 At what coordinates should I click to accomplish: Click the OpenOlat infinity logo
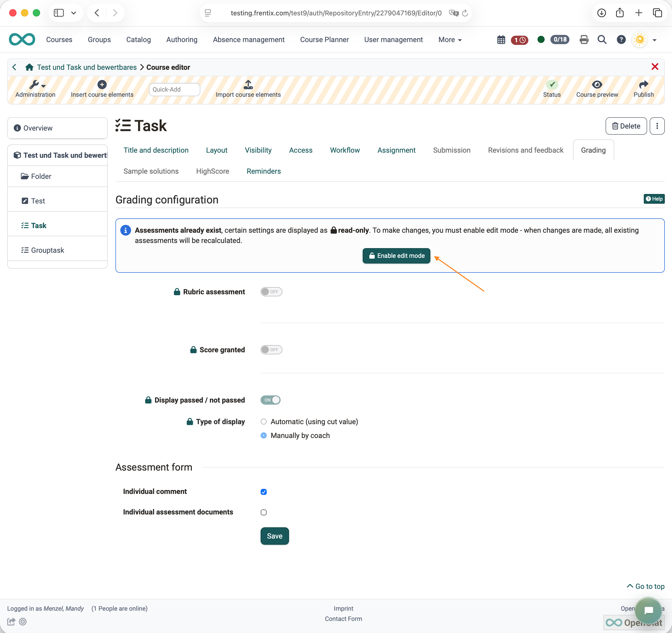pos(22,40)
